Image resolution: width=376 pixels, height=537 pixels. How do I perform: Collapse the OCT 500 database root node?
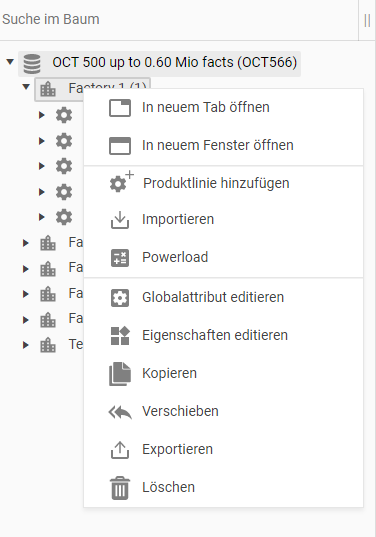[10, 62]
